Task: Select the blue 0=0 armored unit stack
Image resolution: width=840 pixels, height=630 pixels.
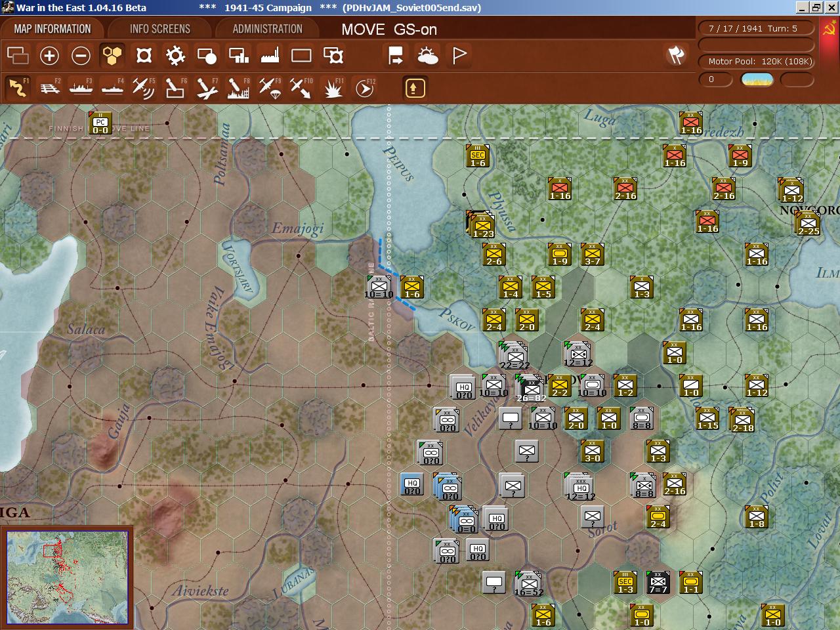Action: (x=465, y=519)
